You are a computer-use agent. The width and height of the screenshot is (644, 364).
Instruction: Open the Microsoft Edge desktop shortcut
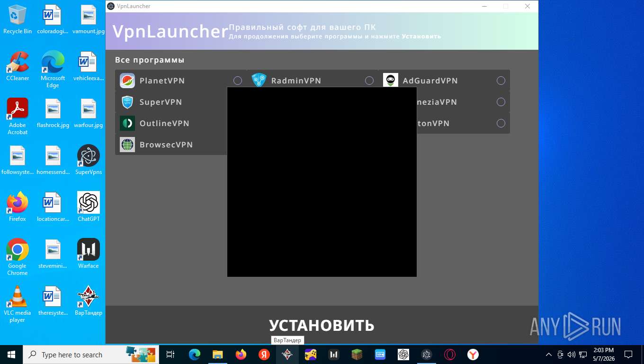53,70
